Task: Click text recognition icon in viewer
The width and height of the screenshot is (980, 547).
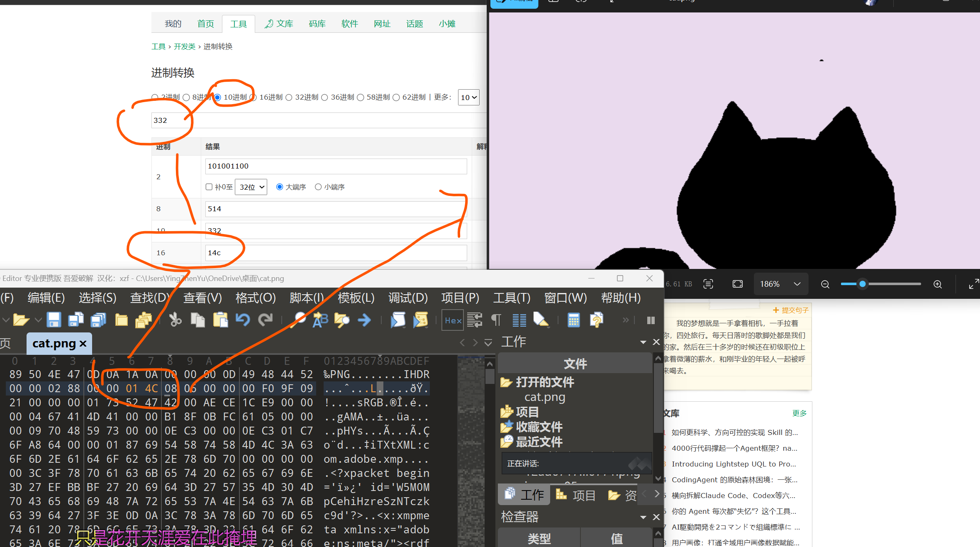Action: (708, 284)
